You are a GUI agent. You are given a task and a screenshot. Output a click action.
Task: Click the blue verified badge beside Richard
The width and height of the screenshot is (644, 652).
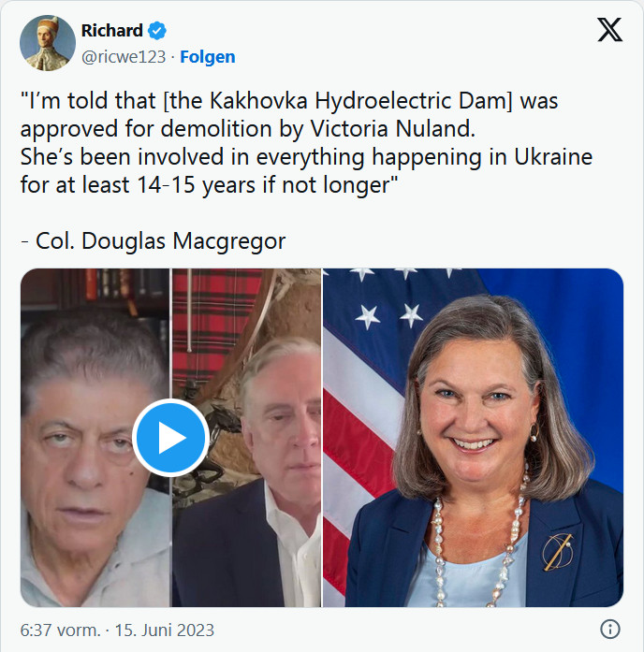pos(157,31)
